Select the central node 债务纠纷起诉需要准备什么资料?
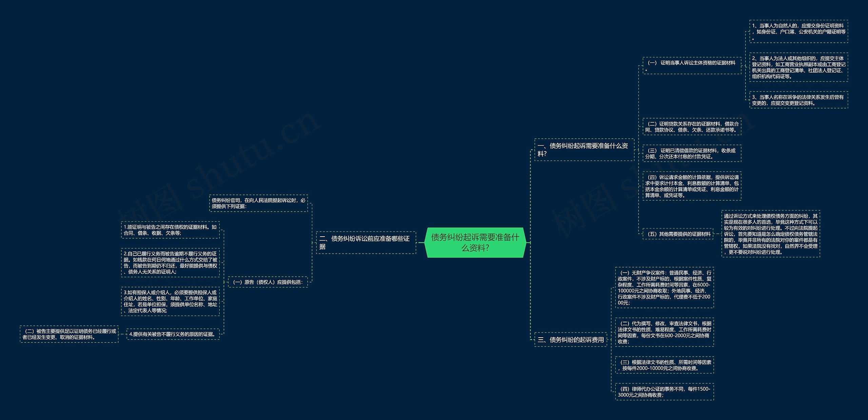 point(475,242)
